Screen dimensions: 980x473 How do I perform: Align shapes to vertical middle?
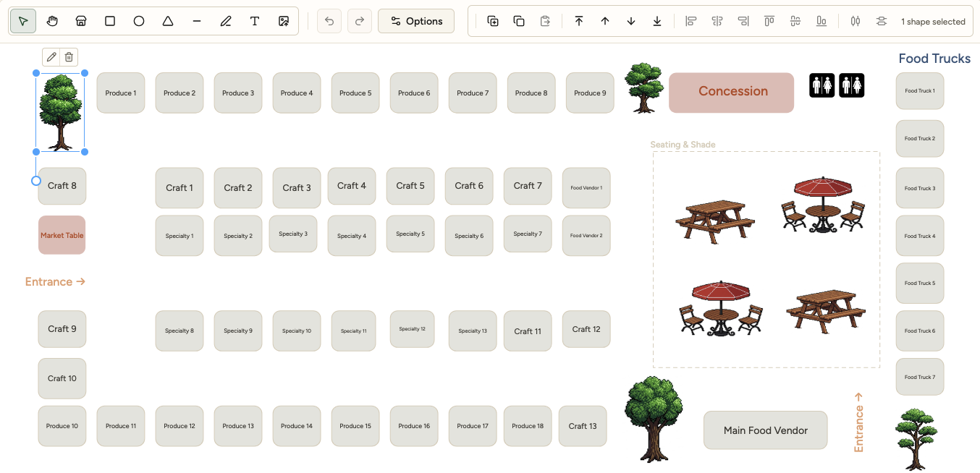click(795, 21)
